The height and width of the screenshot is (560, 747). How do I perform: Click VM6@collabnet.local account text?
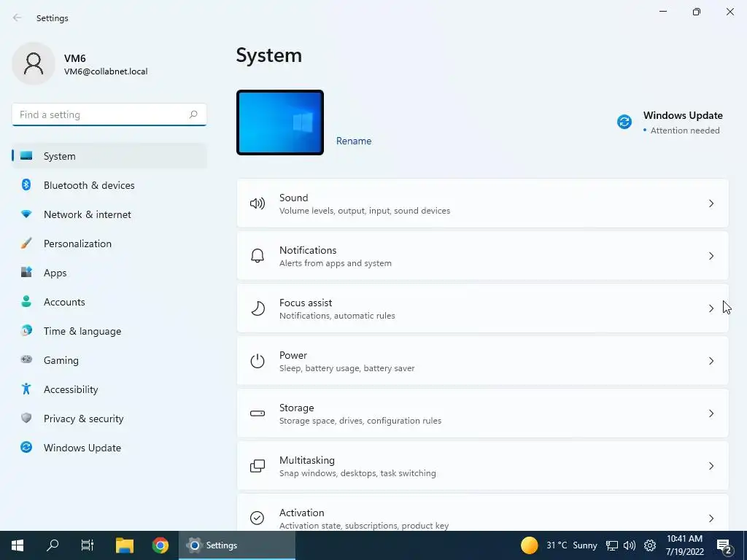[106, 71]
